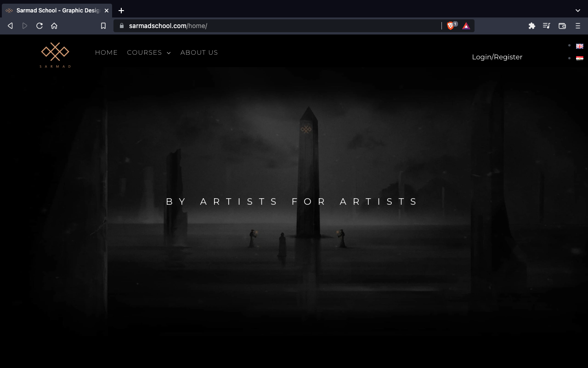Open the ABOUT US page
588x368 pixels.
coord(199,52)
